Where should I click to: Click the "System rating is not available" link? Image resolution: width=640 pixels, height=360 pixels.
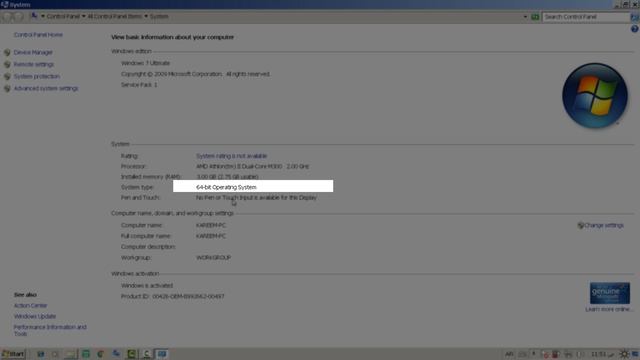pyautogui.click(x=231, y=156)
